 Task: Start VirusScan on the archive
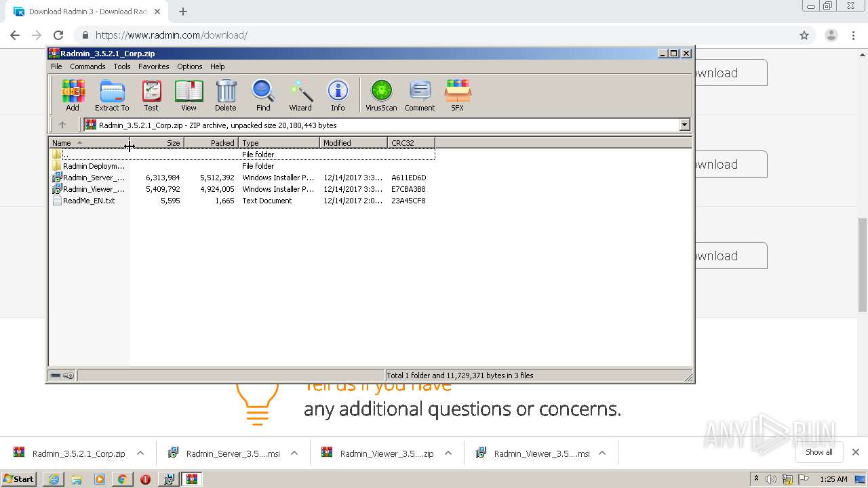coord(381,95)
